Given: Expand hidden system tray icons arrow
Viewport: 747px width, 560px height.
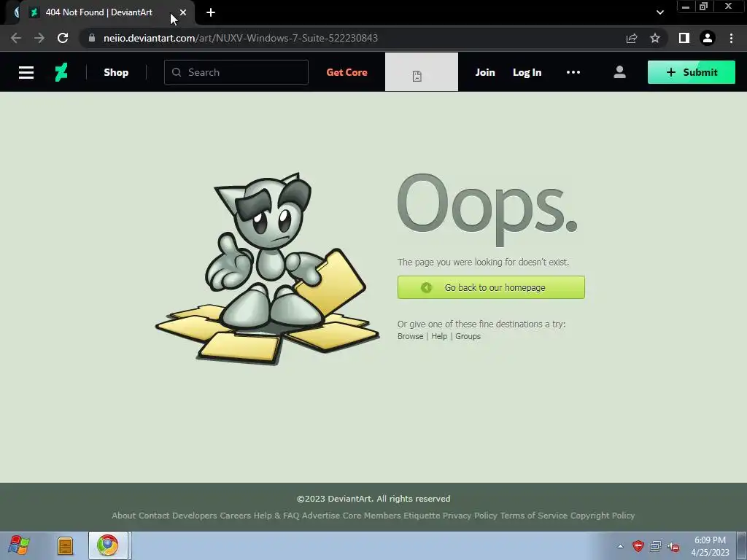Looking at the screenshot, I should click(620, 546).
